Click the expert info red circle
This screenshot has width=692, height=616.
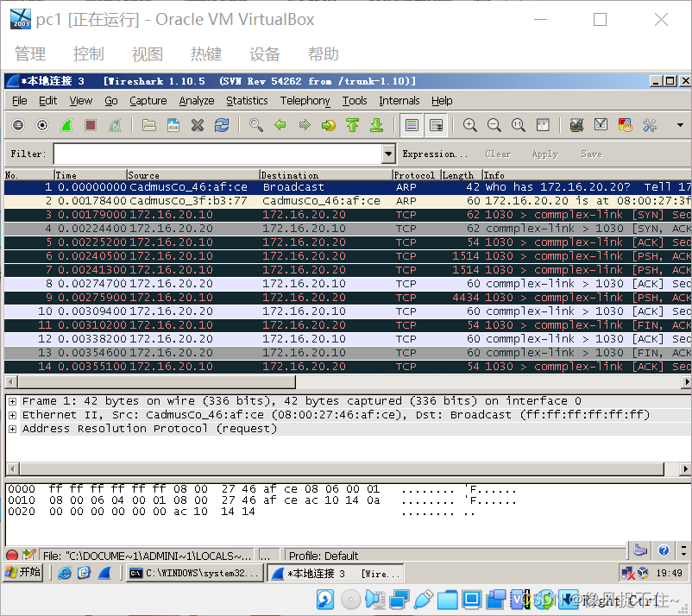12,555
